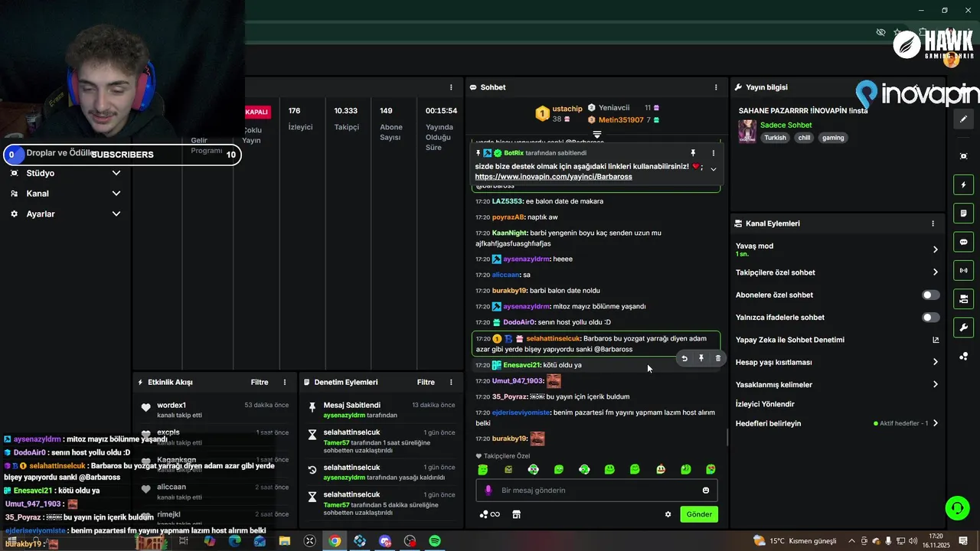The height and width of the screenshot is (551, 980).
Task: Open the Sadece Sohbet category link
Action: [x=786, y=125]
